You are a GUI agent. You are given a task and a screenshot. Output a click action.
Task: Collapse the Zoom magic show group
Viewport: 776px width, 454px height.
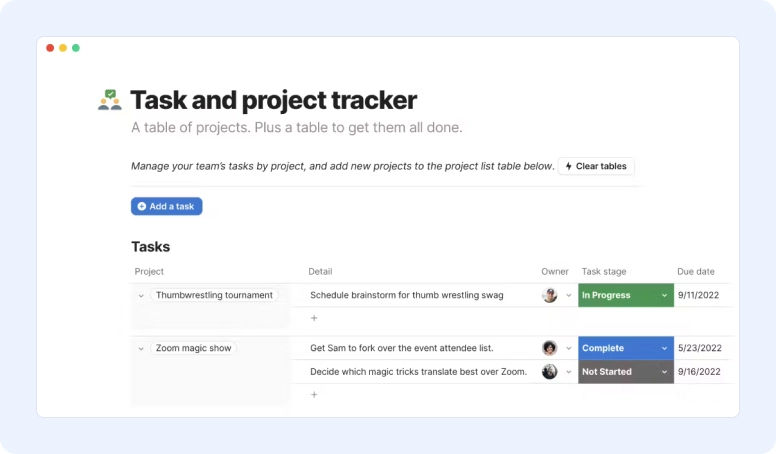141,349
